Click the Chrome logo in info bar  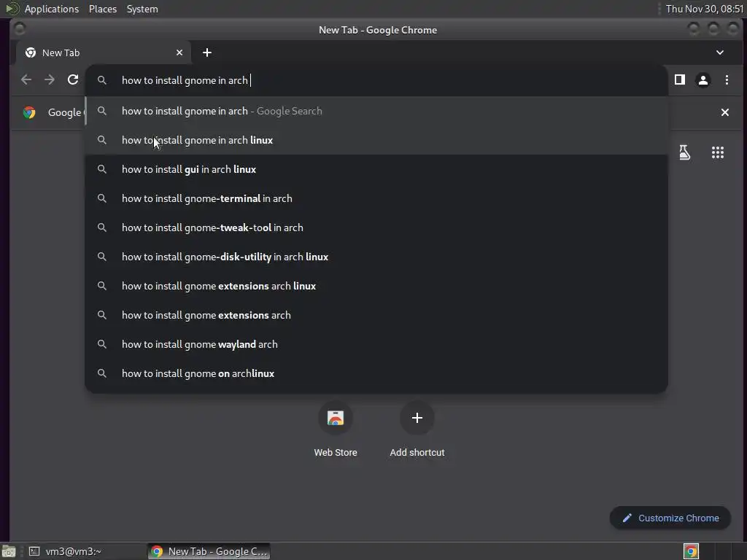tap(29, 112)
